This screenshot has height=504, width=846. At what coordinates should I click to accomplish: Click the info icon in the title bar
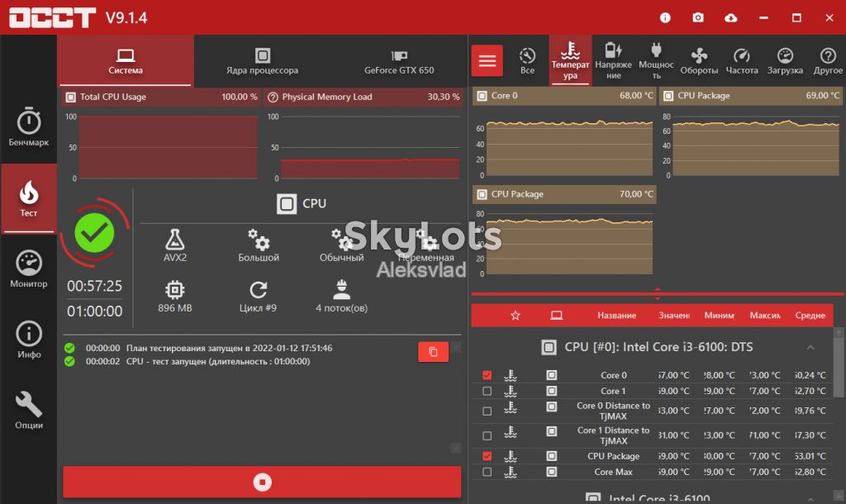pyautogui.click(x=665, y=18)
